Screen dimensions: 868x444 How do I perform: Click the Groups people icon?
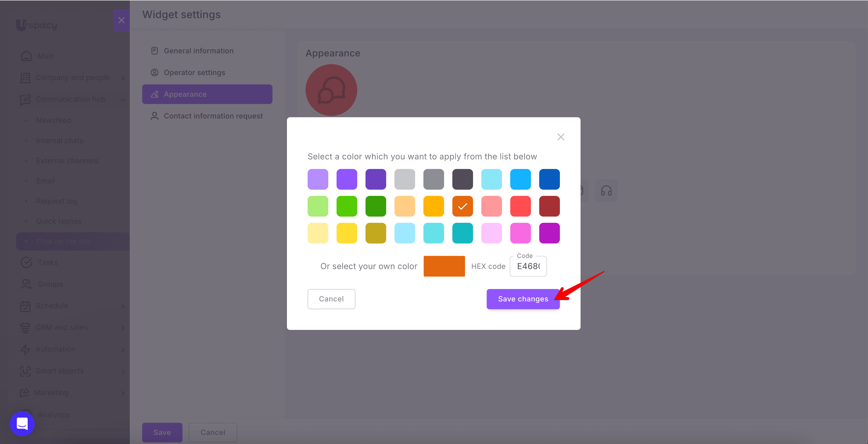(x=26, y=284)
